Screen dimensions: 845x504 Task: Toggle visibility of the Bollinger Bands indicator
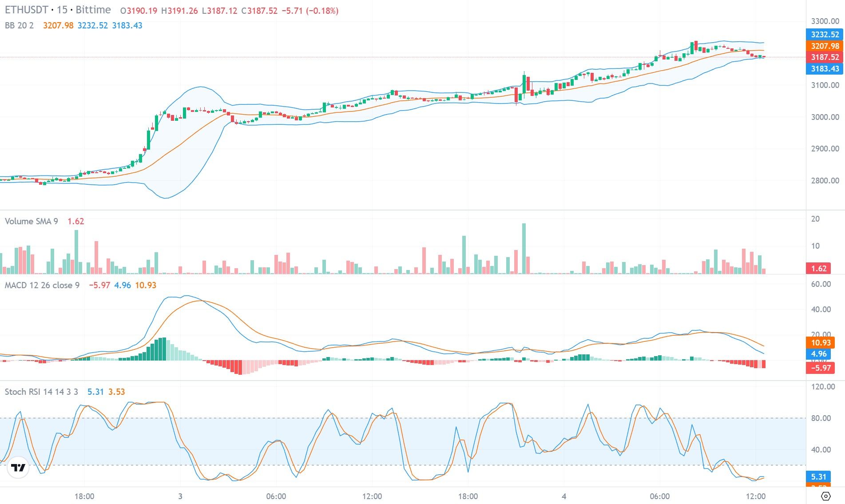[x=20, y=25]
